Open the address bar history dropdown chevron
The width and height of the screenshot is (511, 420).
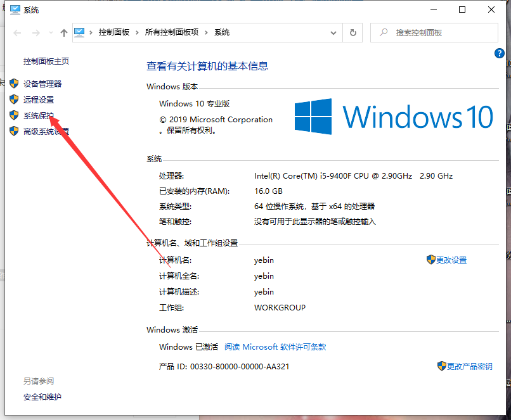click(x=333, y=32)
